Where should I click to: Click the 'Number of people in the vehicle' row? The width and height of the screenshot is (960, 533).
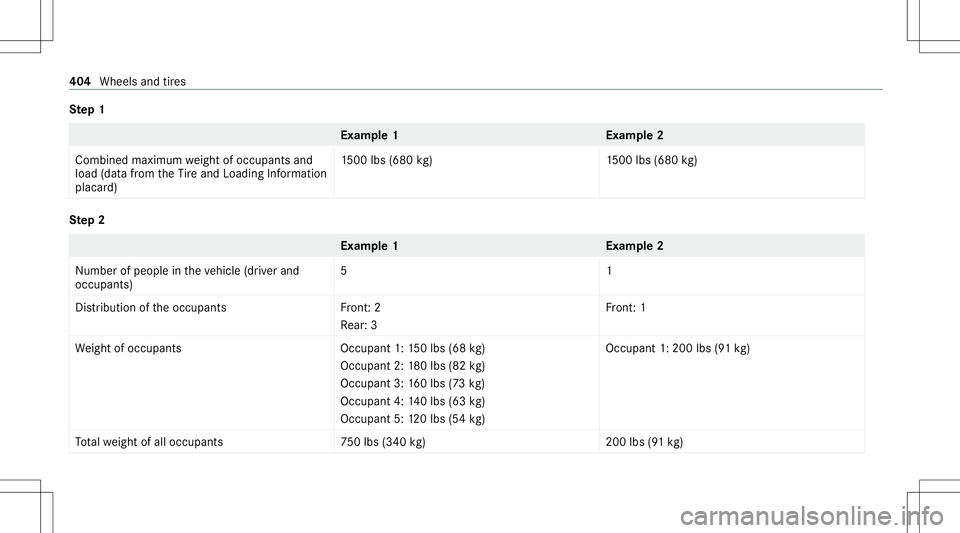click(467, 277)
